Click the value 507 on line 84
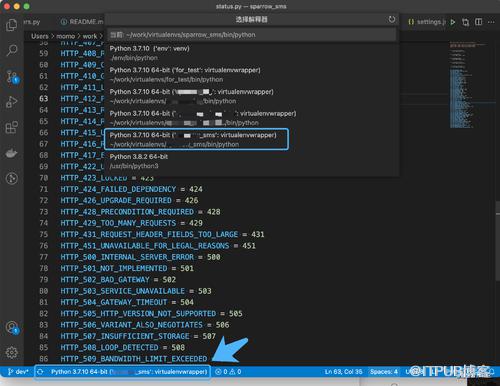The height and width of the screenshot is (386, 500). tap(209, 336)
